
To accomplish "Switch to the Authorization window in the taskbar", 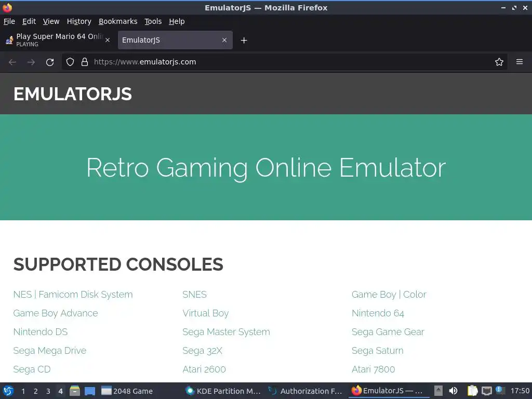I will [x=305, y=391].
